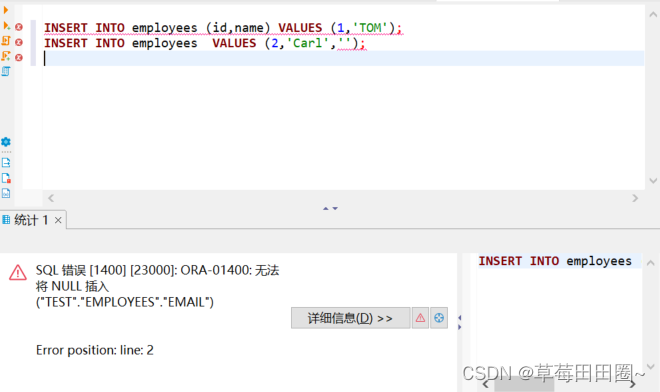Click the error marker beside second INSERT

point(19,42)
